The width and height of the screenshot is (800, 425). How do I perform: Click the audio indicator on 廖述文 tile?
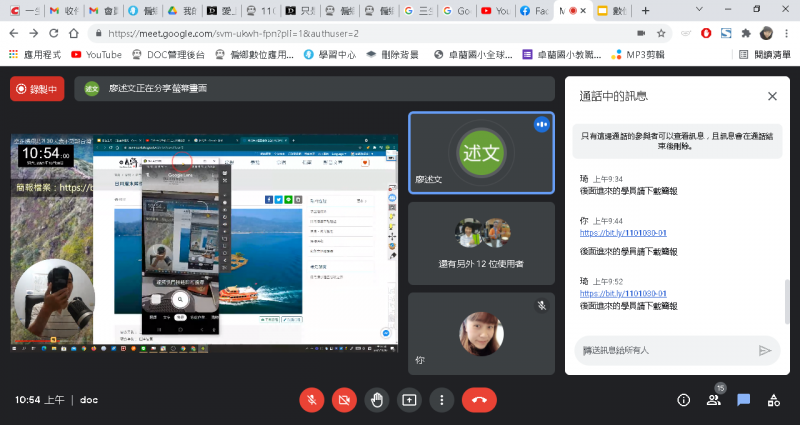click(x=541, y=124)
